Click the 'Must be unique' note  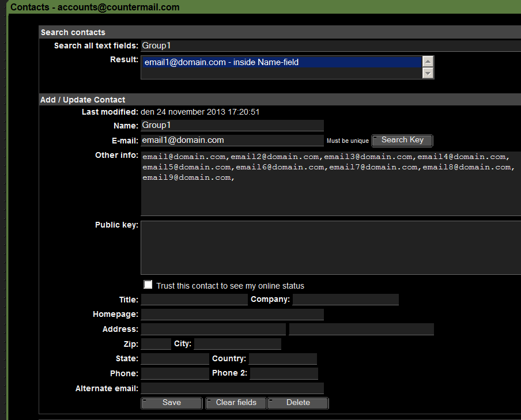[x=348, y=141]
